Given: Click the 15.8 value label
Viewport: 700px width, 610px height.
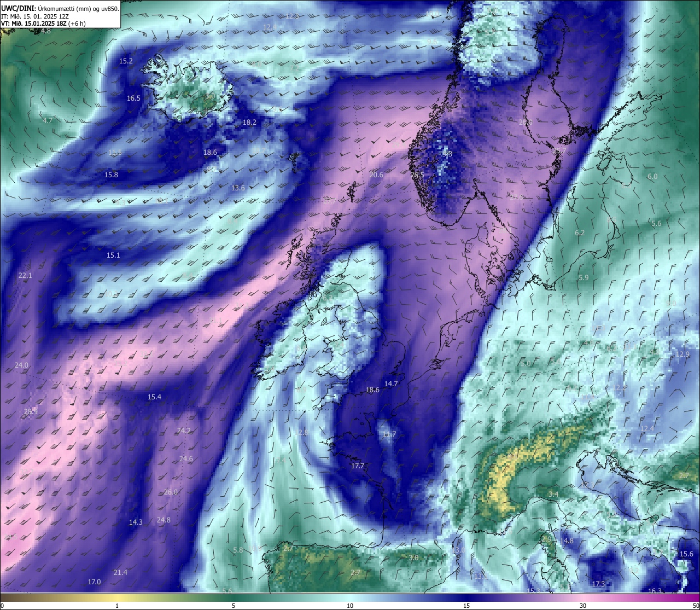Looking at the screenshot, I should coord(111,175).
